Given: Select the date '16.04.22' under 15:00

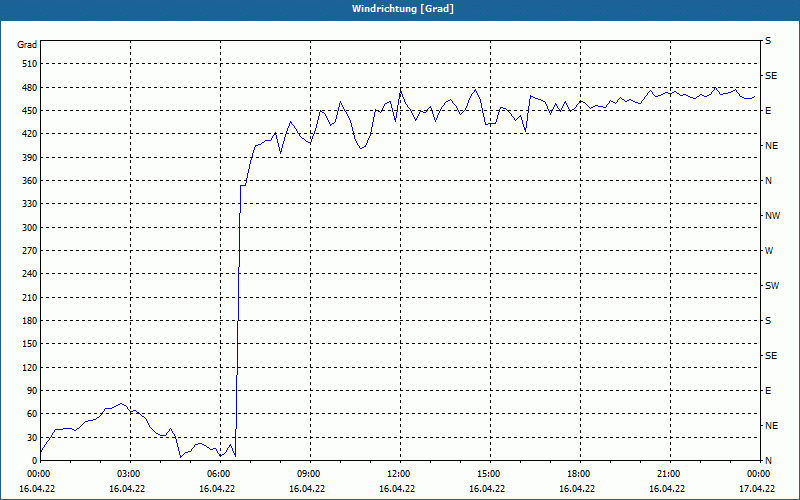Looking at the screenshot, I should pos(487,489).
